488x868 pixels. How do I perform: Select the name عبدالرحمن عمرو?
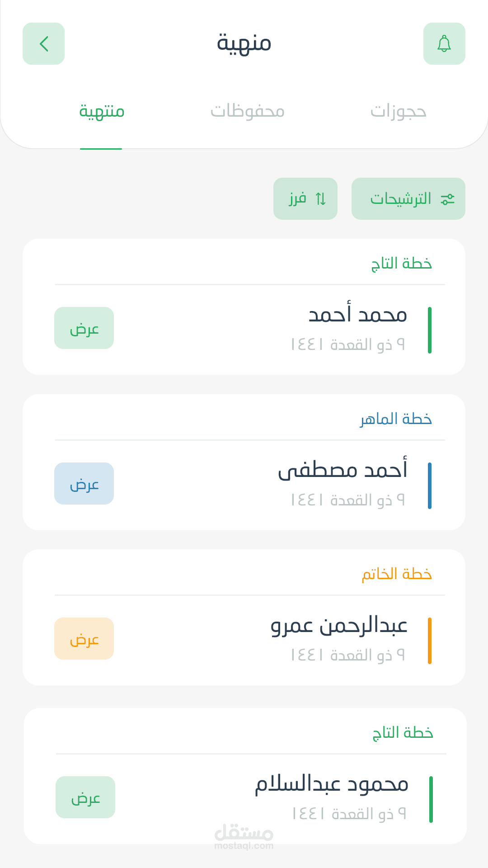(339, 626)
